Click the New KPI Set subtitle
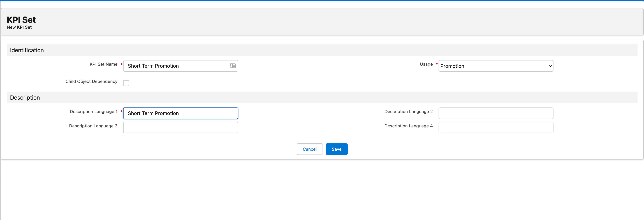 [19, 27]
